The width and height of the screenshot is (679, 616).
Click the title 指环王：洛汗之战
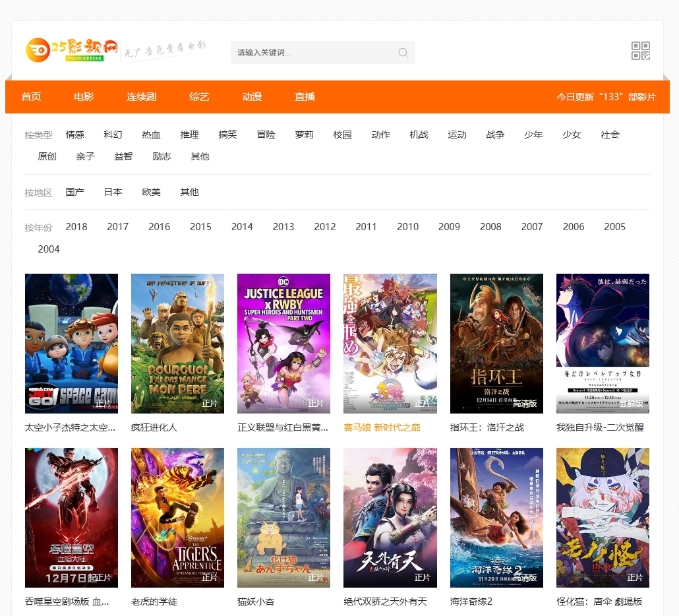pyautogui.click(x=487, y=427)
